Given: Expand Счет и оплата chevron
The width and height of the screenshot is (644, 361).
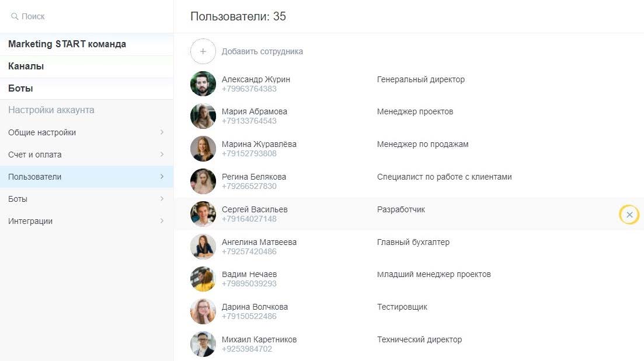Looking at the screenshot, I should [x=162, y=155].
